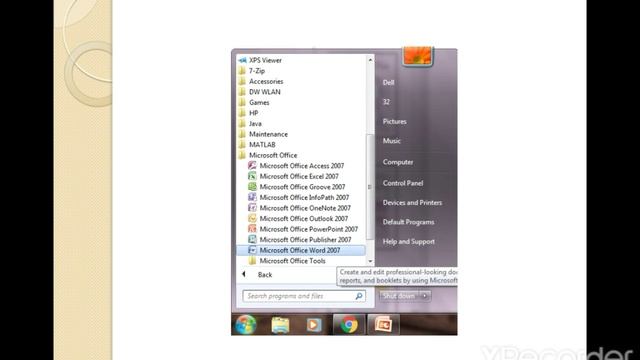Open Shut down options arrow
640x360 pixels.
(x=425, y=296)
